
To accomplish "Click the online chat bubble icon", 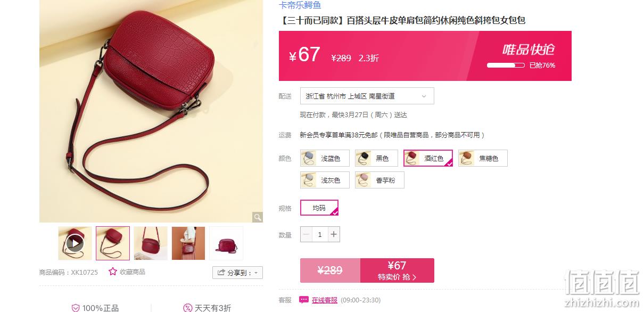I will [304, 300].
